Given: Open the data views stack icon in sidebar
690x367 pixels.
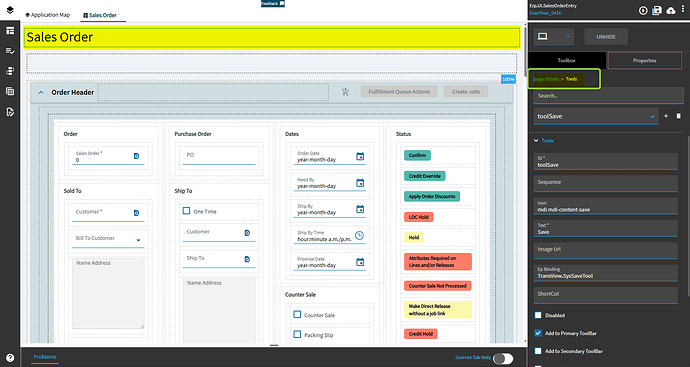Looking at the screenshot, I should [10, 71].
